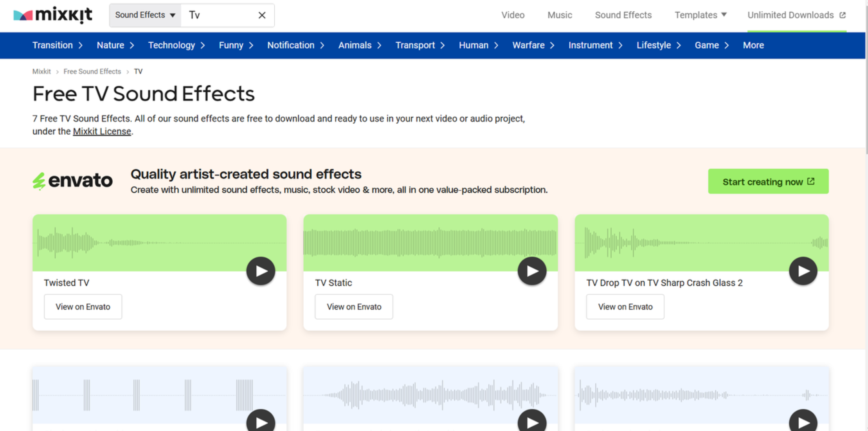Click the Free Sound Effects breadcrumb link

pyautogui.click(x=92, y=71)
